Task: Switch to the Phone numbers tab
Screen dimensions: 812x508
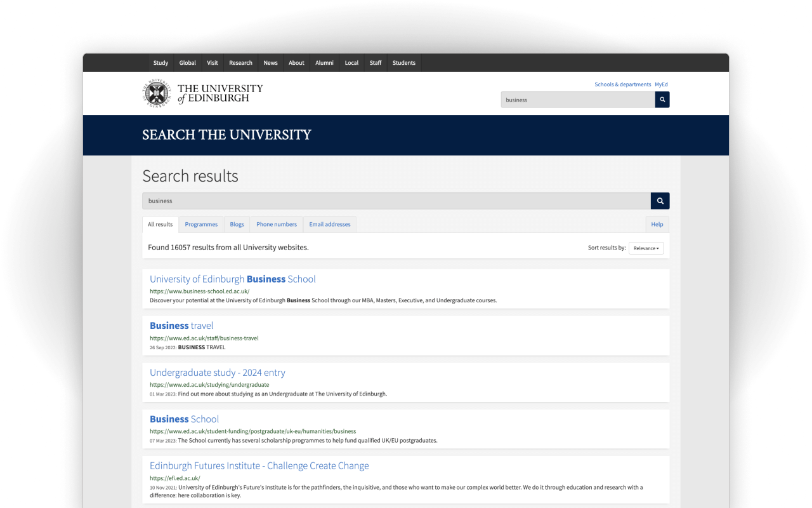Action: click(277, 224)
